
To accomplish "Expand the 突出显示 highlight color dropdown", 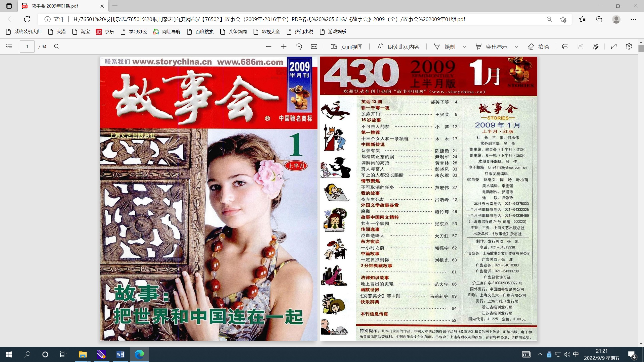I will click(x=516, y=47).
